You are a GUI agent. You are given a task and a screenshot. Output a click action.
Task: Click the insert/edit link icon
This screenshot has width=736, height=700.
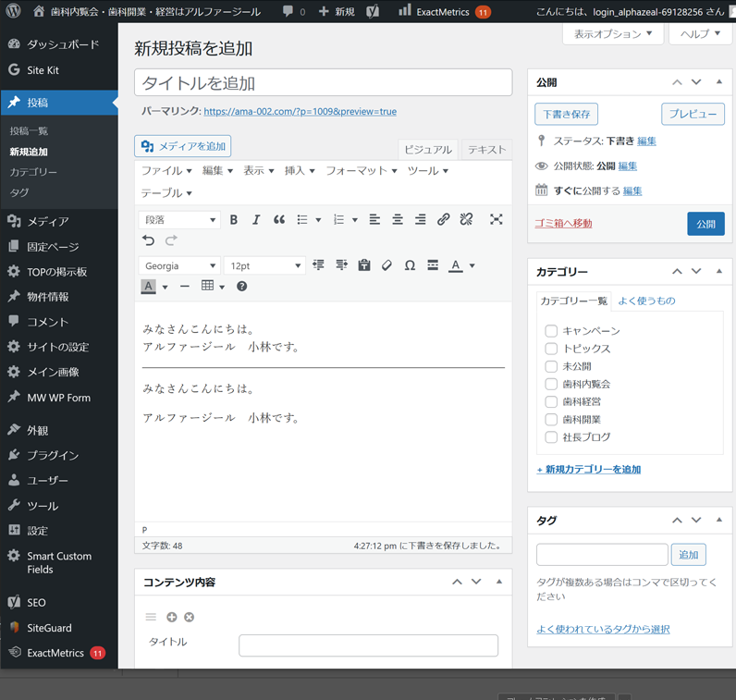[444, 220]
